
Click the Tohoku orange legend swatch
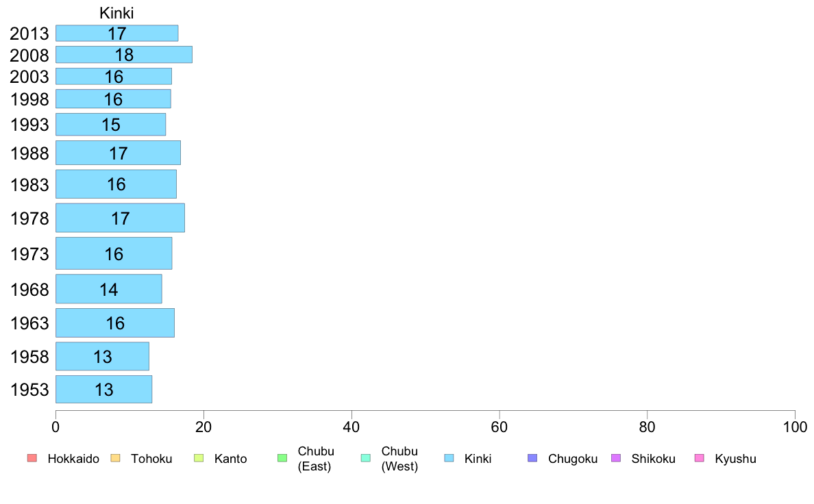tap(115, 458)
